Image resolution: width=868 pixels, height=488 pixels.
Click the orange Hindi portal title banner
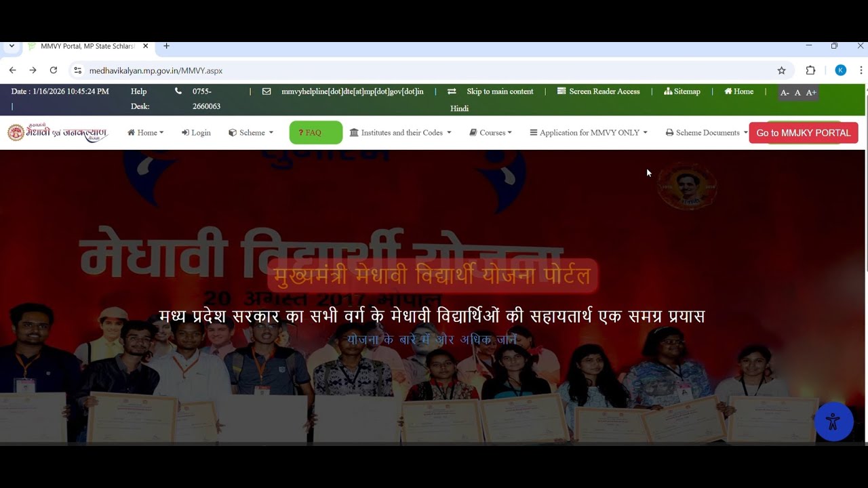coord(432,276)
